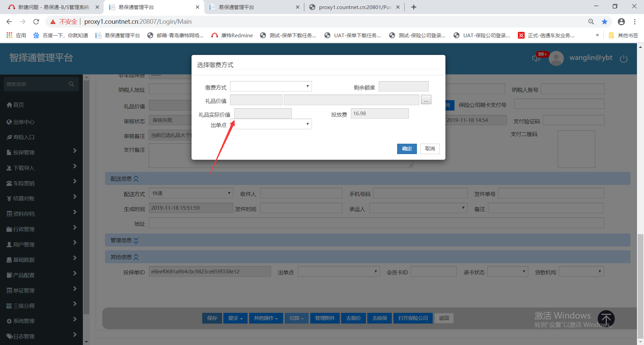Viewport: 644px width, 345px height.
Task: Click 确定 in the payment dialog
Action: 407,149
